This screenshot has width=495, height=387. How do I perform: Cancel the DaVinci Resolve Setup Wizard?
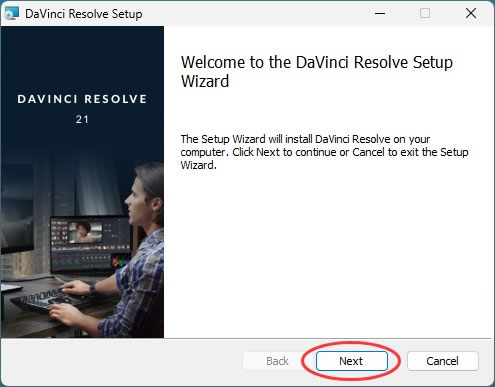442,361
